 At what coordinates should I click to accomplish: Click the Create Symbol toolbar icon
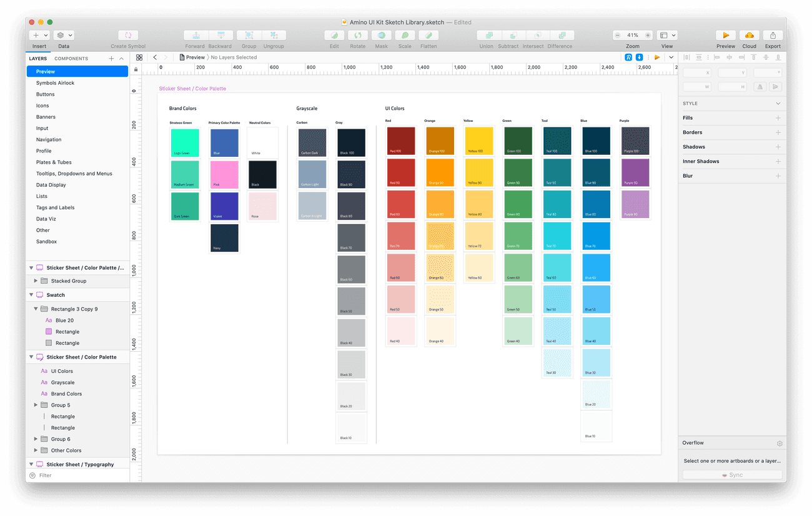coord(128,36)
